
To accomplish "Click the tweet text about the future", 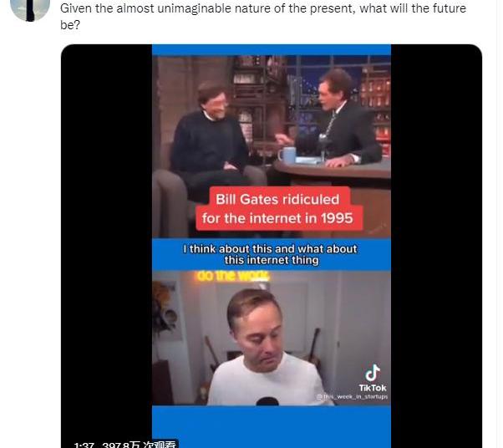I will [263, 17].
